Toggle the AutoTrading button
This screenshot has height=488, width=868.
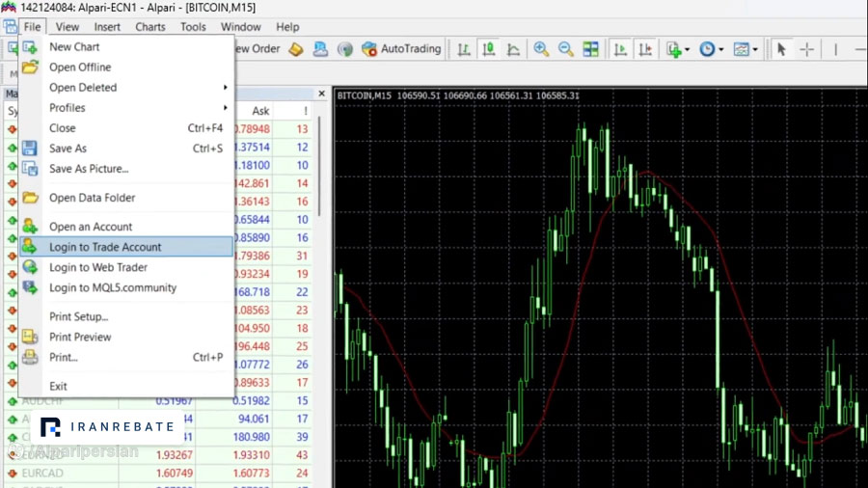(401, 48)
